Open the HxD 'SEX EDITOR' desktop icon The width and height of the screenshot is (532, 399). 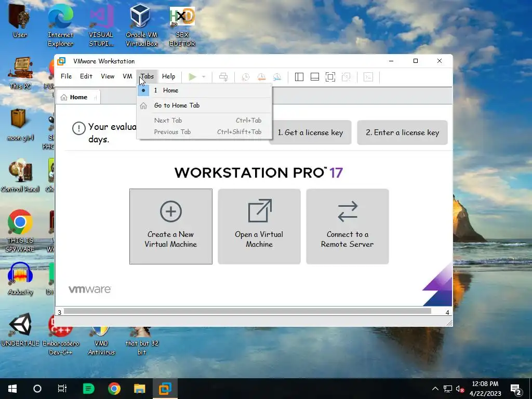(182, 25)
